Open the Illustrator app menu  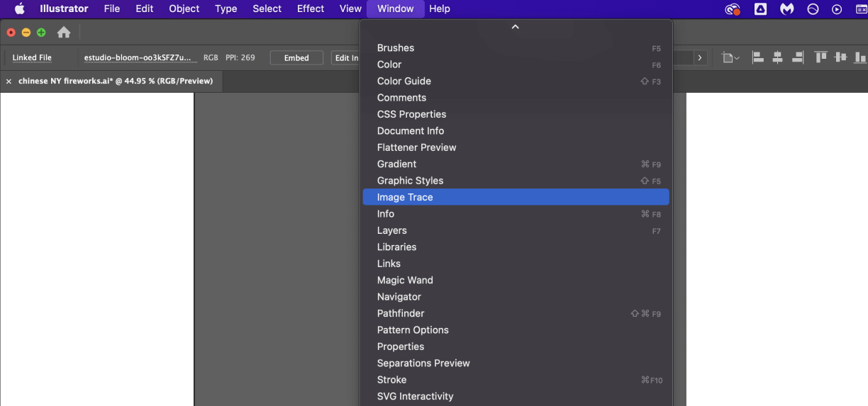click(x=64, y=9)
